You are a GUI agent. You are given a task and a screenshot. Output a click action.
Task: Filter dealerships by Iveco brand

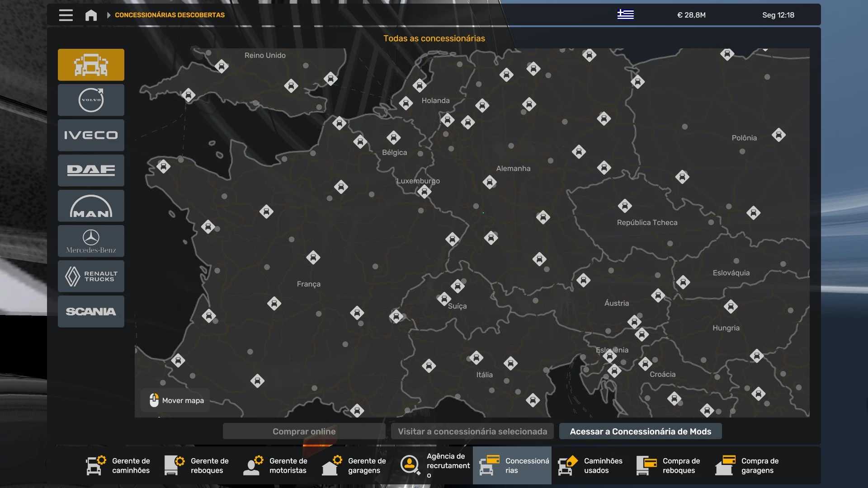point(91,135)
